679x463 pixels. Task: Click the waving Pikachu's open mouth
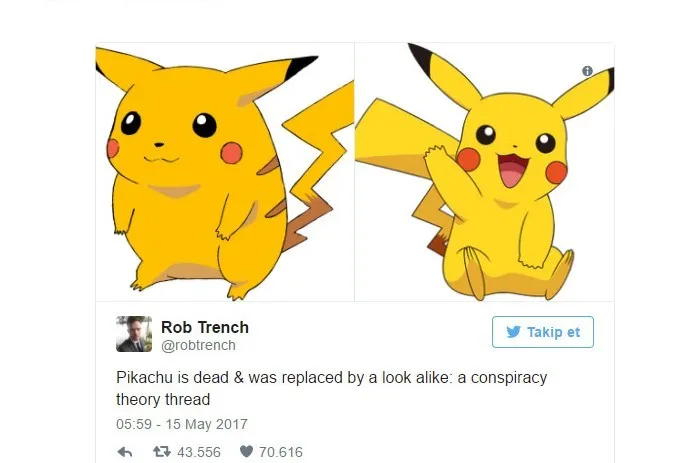[x=512, y=169]
